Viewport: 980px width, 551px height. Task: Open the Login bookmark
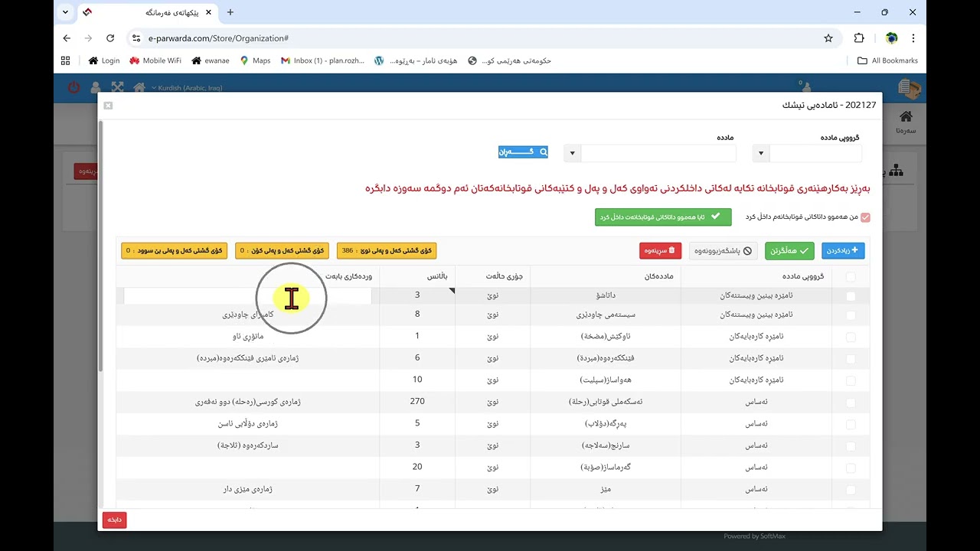[104, 60]
